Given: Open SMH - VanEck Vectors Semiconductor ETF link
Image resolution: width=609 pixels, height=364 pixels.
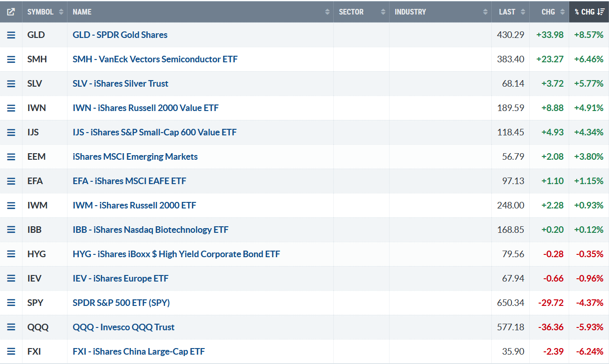Looking at the screenshot, I should coord(155,59).
